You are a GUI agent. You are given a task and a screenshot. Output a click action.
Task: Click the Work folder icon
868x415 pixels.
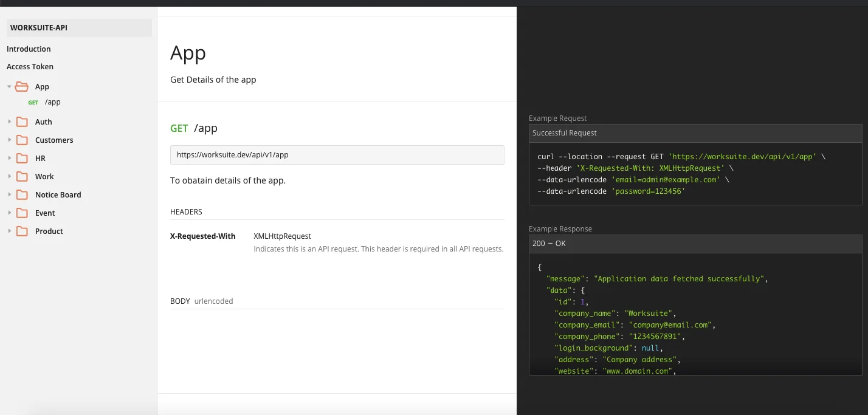coord(22,177)
